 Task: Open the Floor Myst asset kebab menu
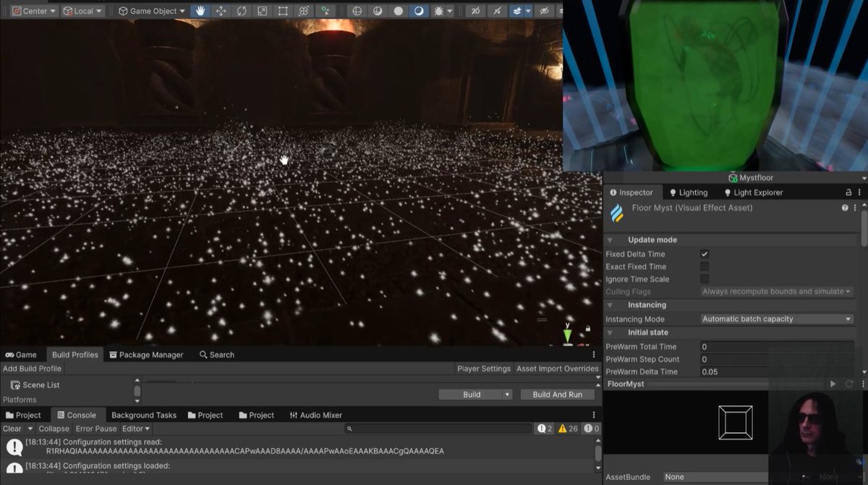pyautogui.click(x=855, y=208)
